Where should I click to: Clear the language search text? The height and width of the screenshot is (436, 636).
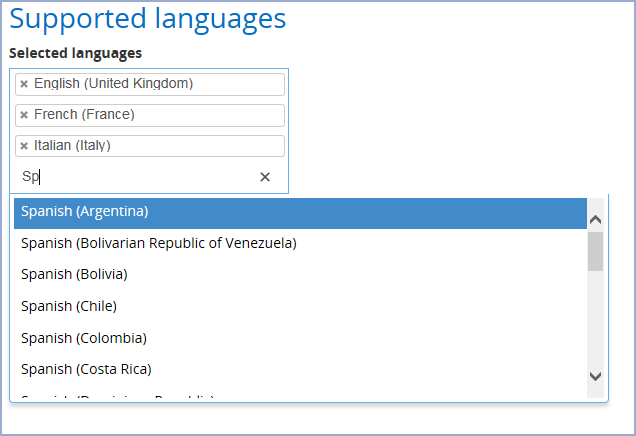(x=265, y=177)
